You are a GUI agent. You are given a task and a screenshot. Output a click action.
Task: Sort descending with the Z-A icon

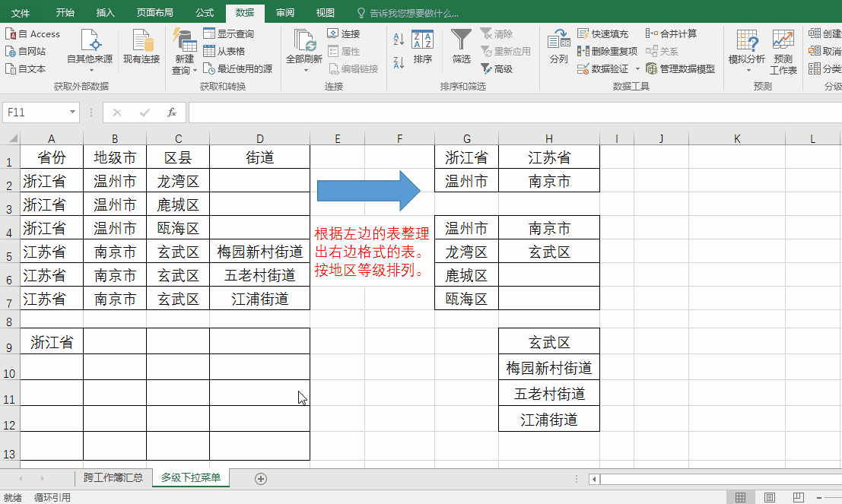pos(399,62)
